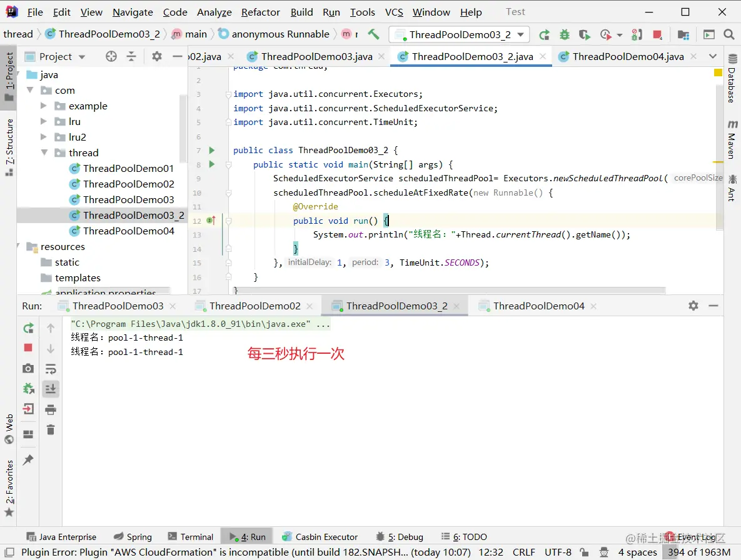This screenshot has width=741, height=560.
Task: Open ThreadPoolDemo01 in the project tree
Action: tap(128, 168)
